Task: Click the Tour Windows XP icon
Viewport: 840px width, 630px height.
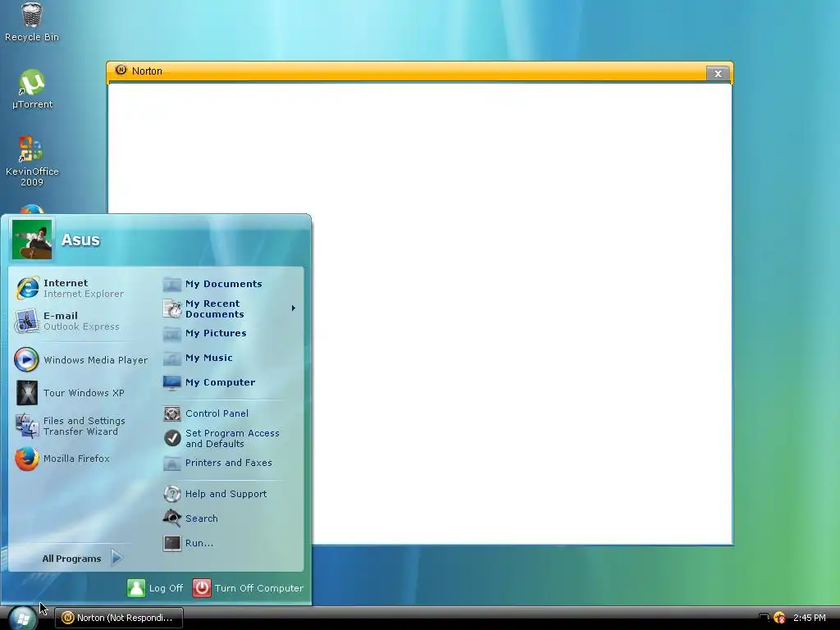Action: 27,393
